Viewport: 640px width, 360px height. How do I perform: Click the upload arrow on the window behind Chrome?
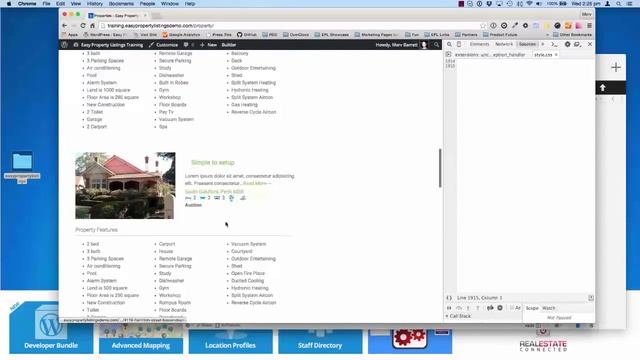pyautogui.click(x=602, y=87)
